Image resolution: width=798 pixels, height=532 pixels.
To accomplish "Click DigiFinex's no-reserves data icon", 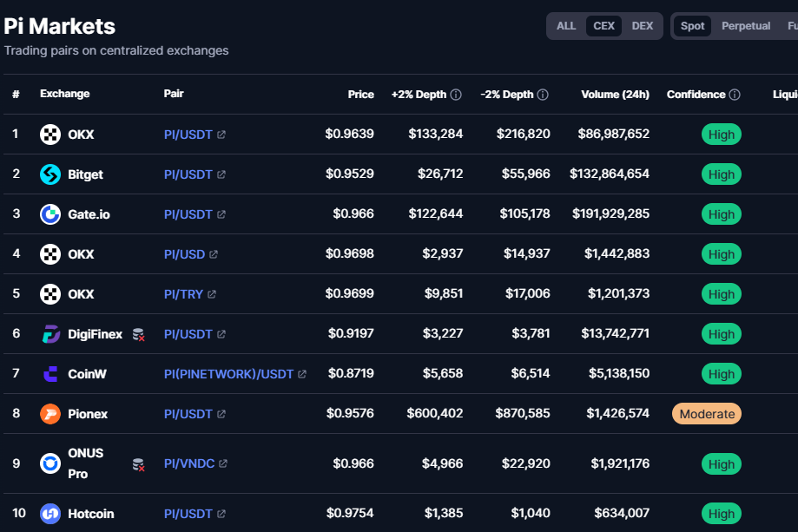I will point(138,335).
